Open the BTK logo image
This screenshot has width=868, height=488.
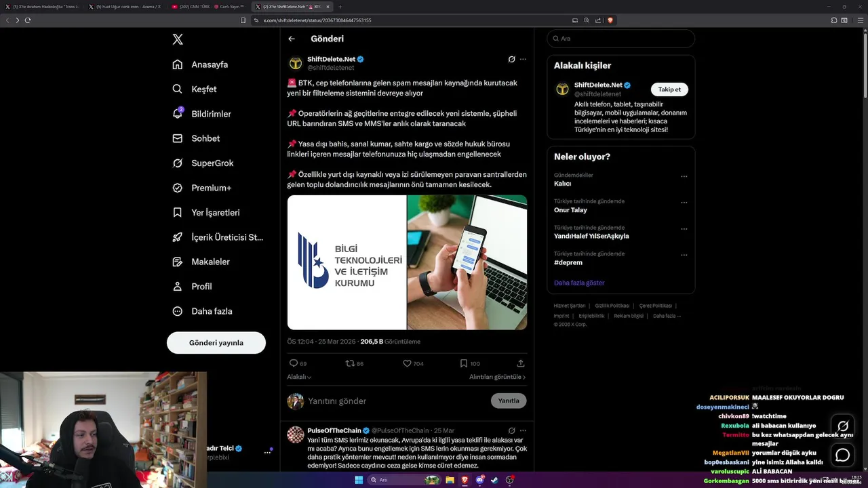347,262
